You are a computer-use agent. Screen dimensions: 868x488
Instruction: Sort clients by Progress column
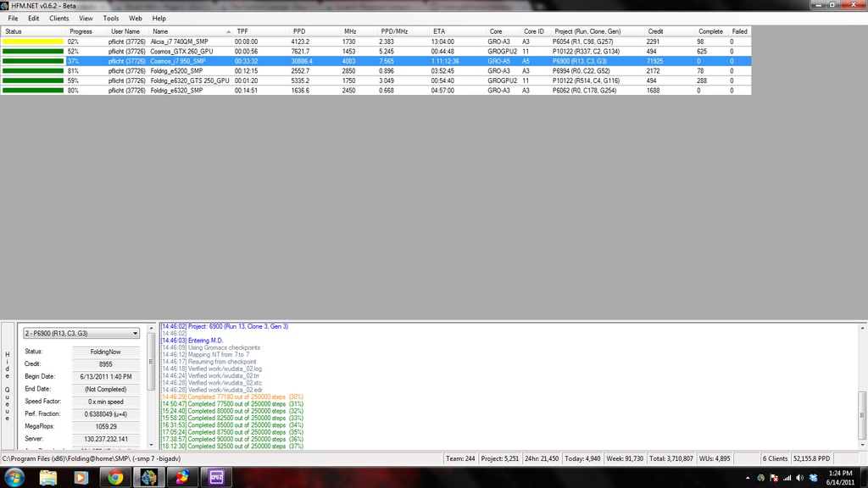86,31
